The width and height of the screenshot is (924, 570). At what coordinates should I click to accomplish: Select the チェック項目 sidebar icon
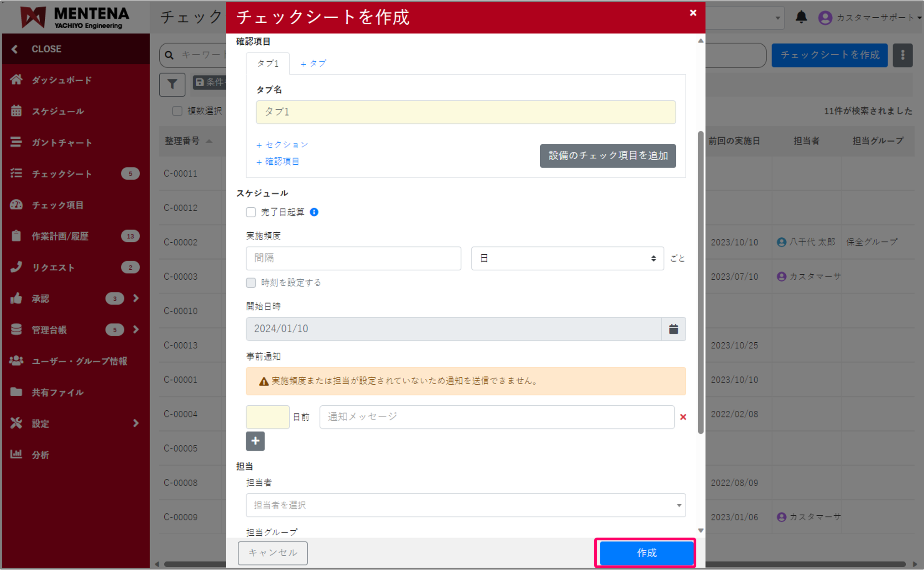pos(16,205)
